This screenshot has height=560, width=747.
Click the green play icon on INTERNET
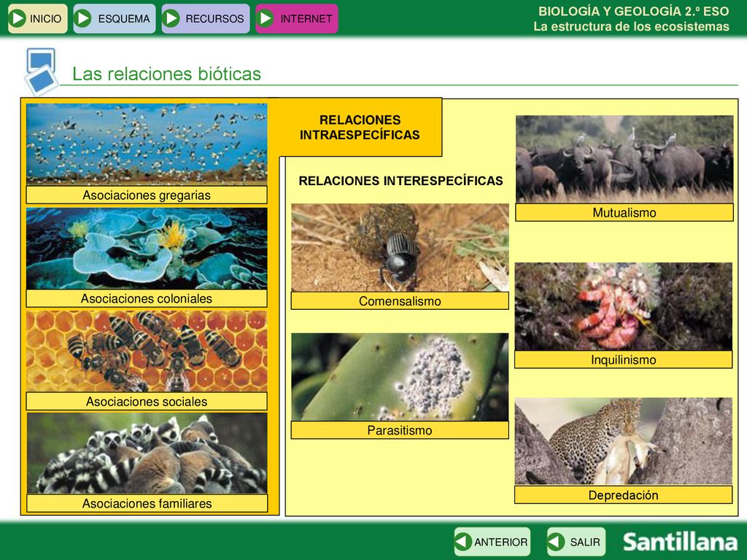click(x=266, y=18)
